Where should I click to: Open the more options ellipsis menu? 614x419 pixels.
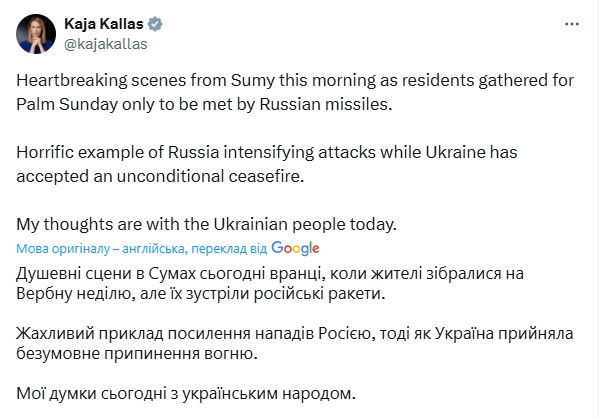point(571,21)
